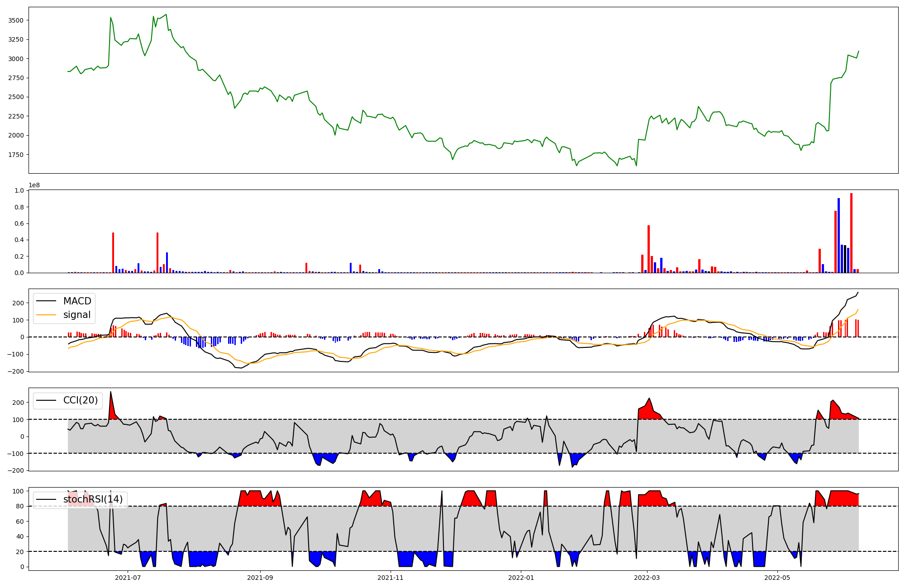Image resolution: width=905 pixels, height=588 pixels.
Task: Click the 0.8 tick on the volume axis
Action: 19,207
